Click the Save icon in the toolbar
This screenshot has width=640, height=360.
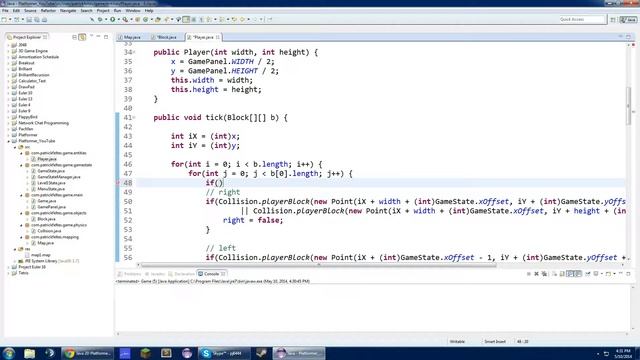click(29, 19)
